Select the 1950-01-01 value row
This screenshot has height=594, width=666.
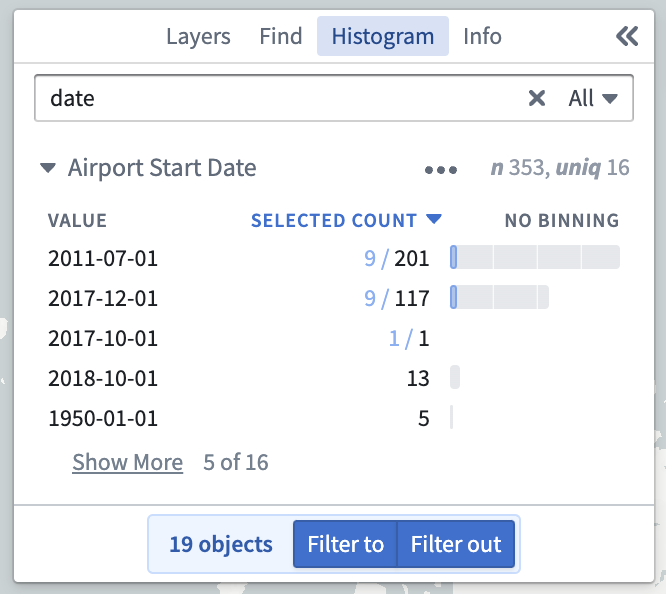[x=333, y=418]
